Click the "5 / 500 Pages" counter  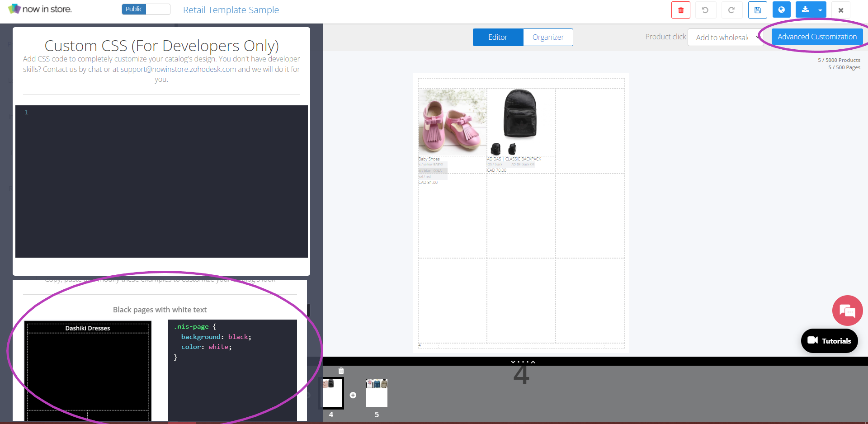(x=844, y=67)
